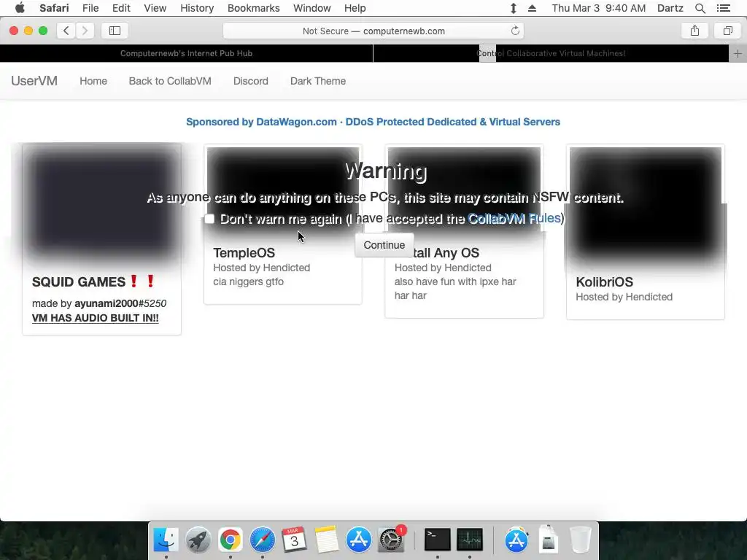Open the Safari application menu
Image resolution: width=747 pixels, height=560 pixels.
pos(54,8)
